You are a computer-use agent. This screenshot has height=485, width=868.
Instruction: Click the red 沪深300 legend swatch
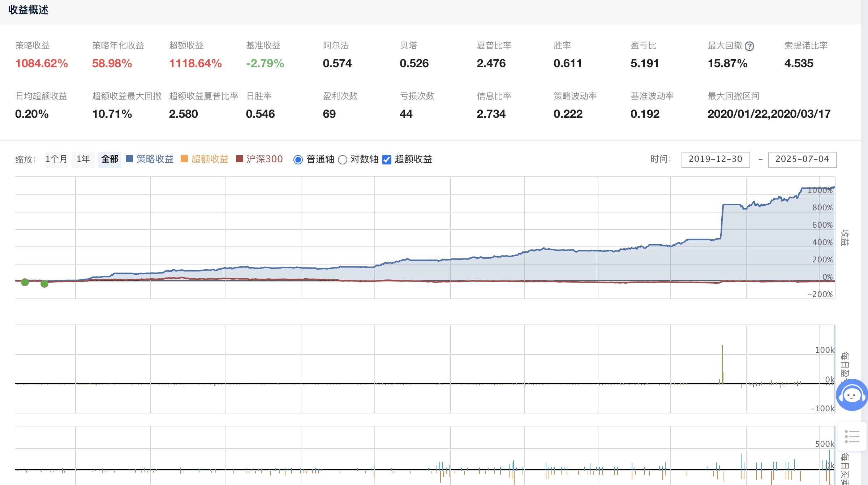(x=239, y=159)
